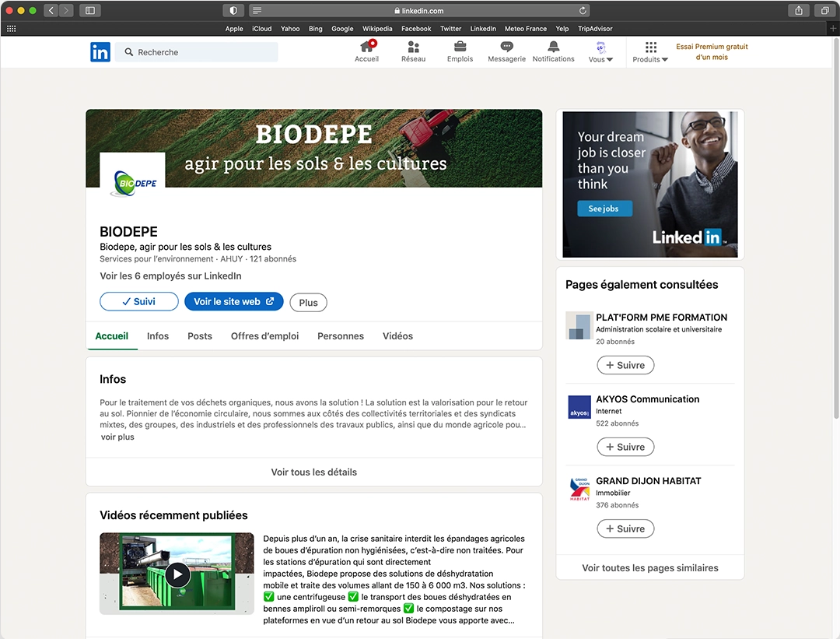Expand the Produits grid menu
Viewport: 840px width, 639px height.
coord(649,52)
